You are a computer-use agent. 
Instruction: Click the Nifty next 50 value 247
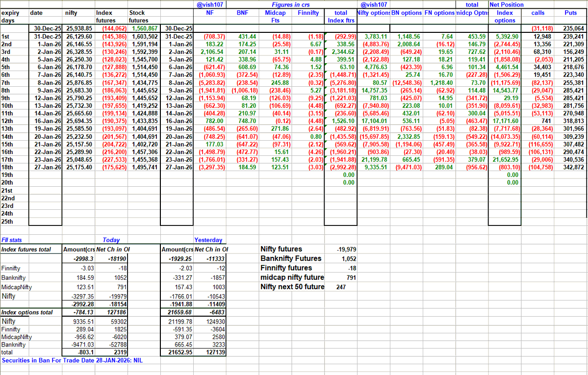(341, 287)
